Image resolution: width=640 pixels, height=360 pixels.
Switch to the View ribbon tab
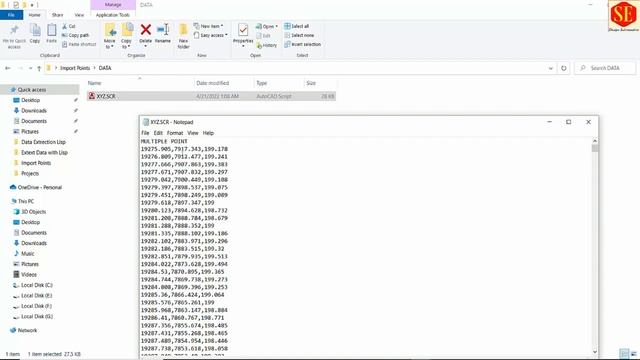(79, 15)
